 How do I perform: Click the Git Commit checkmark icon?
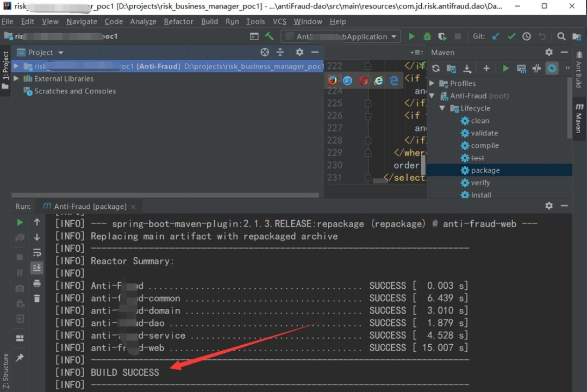pos(511,36)
